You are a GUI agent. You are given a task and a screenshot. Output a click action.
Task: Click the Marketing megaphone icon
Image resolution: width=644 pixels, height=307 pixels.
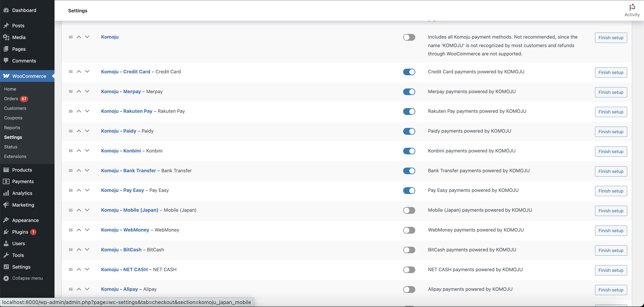(6, 205)
